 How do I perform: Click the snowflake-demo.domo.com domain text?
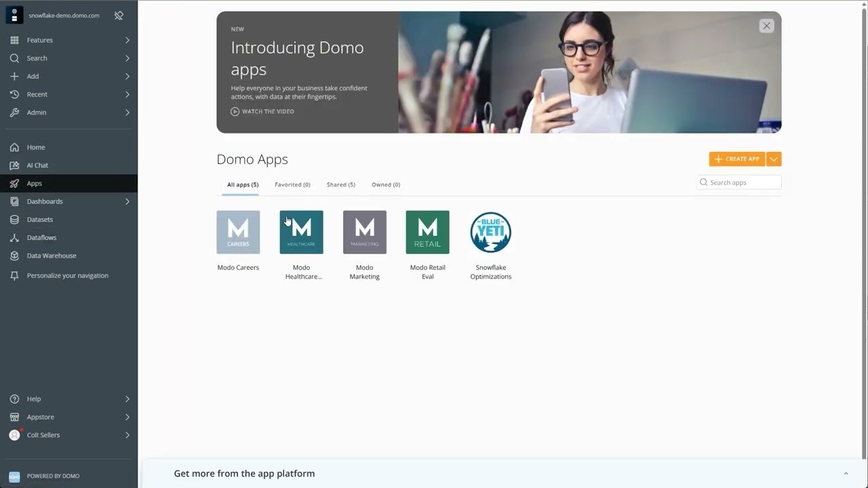(64, 16)
